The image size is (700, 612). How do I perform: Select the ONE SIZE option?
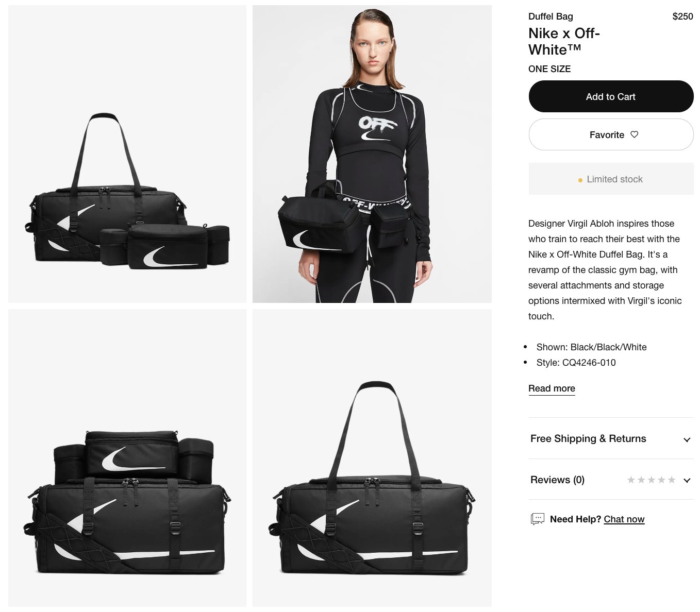coord(549,69)
